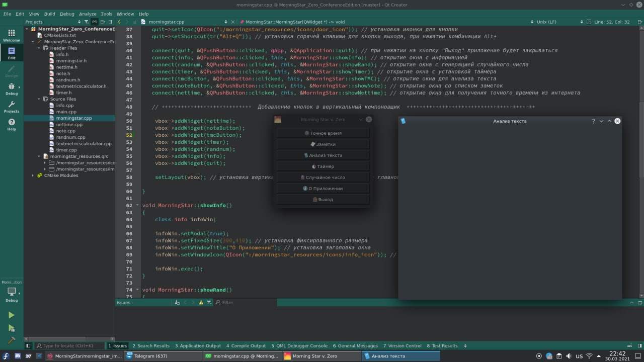Open the kit selector monitor icon
Image resolution: width=644 pixels, height=362 pixels.
[x=11, y=292]
